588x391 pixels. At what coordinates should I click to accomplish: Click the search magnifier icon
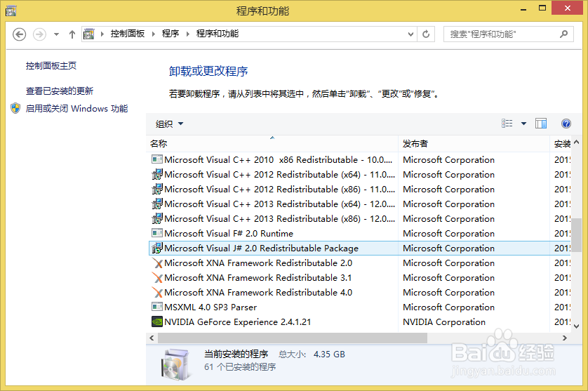(563, 34)
